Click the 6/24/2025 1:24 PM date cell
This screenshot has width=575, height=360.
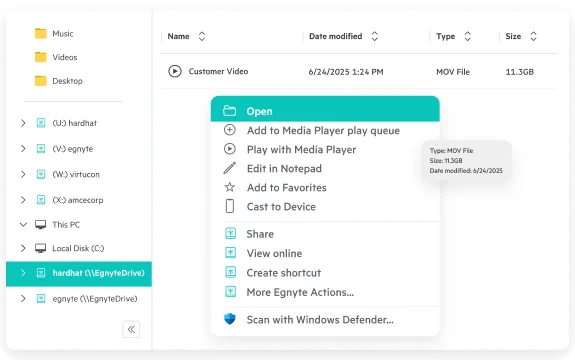click(x=346, y=72)
